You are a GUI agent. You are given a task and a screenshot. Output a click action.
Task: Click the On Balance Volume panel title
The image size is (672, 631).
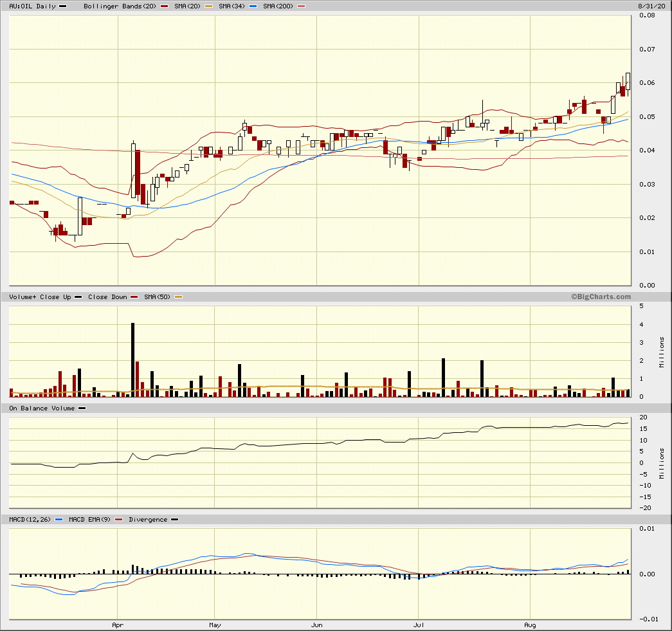[x=42, y=408]
